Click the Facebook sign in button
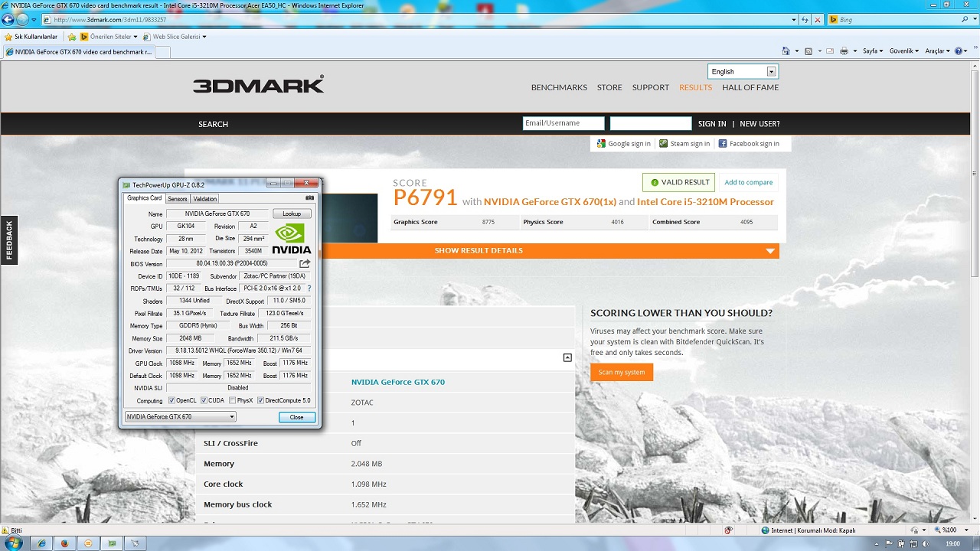 coord(749,144)
